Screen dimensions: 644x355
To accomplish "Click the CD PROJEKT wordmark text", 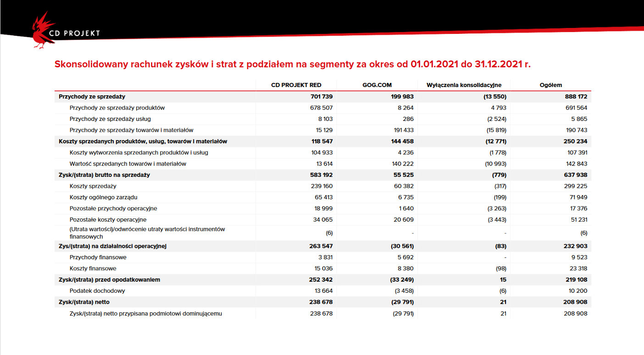I will click(x=74, y=33).
